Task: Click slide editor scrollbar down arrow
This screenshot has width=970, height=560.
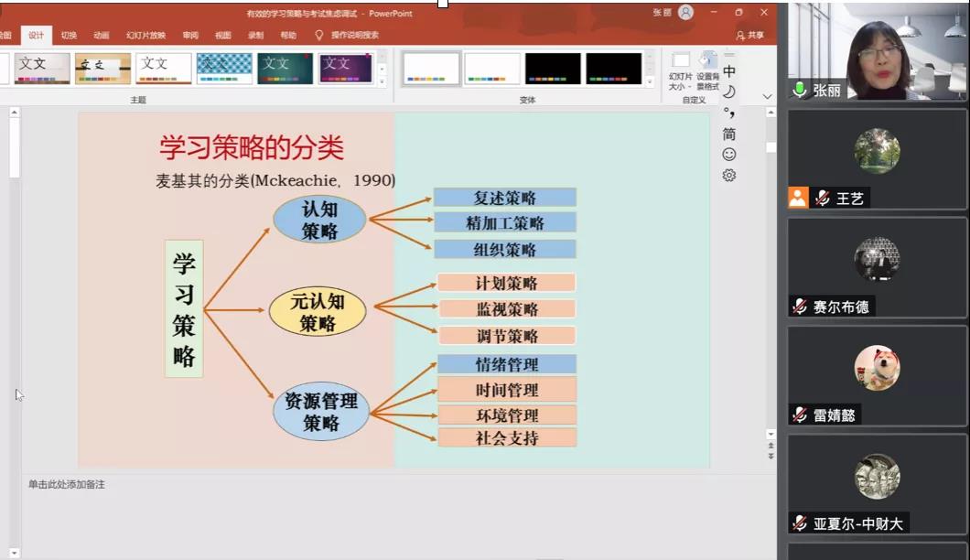Action: tap(771, 434)
